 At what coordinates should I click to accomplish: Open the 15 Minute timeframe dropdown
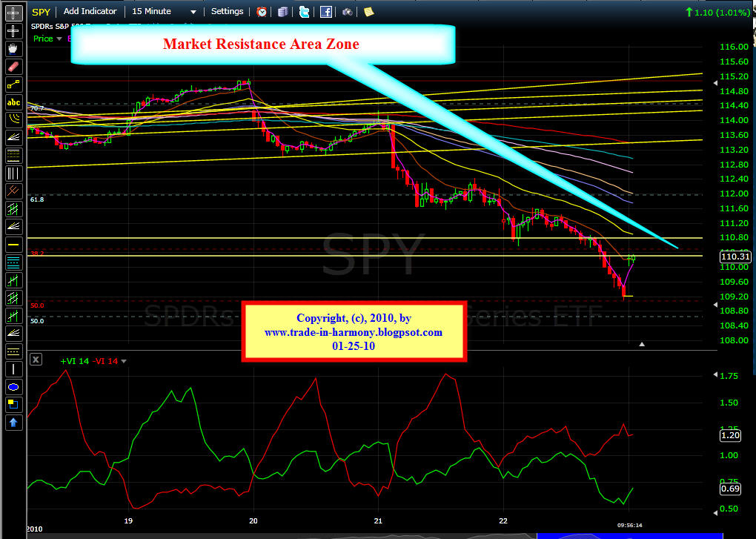coord(164,12)
